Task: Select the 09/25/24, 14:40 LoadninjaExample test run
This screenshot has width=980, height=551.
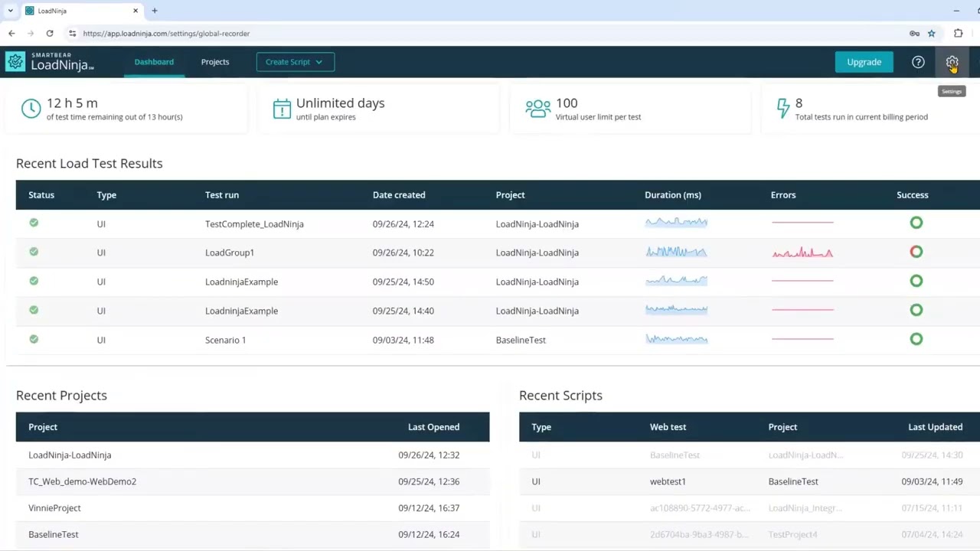Action: pyautogui.click(x=241, y=311)
